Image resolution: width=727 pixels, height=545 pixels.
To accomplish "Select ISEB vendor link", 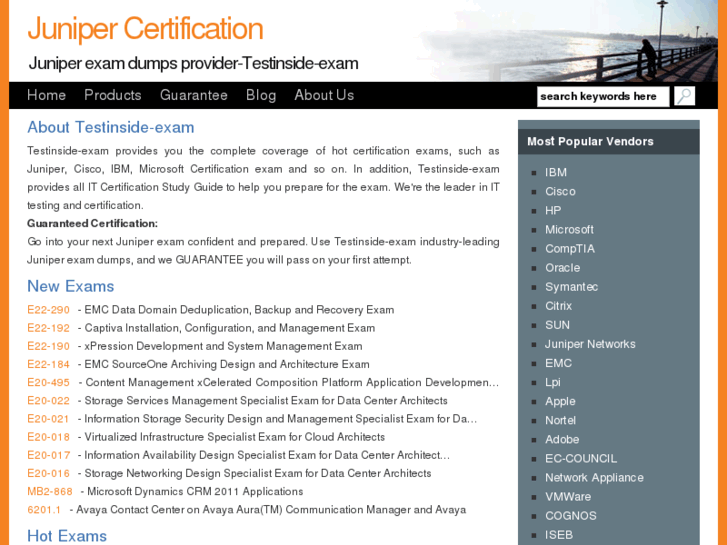I will click(x=559, y=534).
